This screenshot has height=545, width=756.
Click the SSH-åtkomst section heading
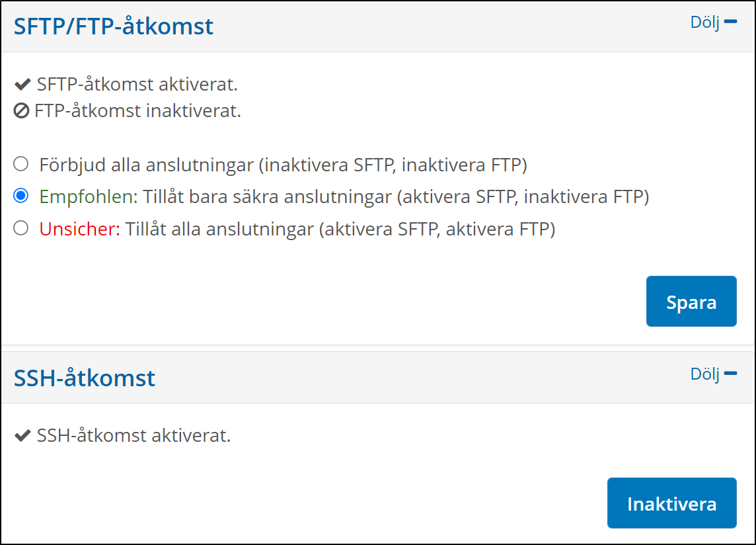coord(85,378)
